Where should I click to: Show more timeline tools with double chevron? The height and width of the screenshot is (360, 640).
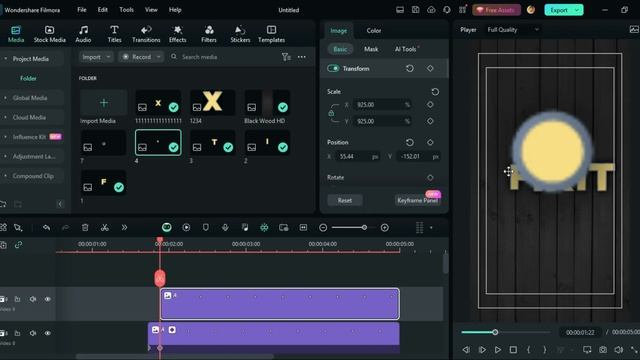click(x=124, y=227)
